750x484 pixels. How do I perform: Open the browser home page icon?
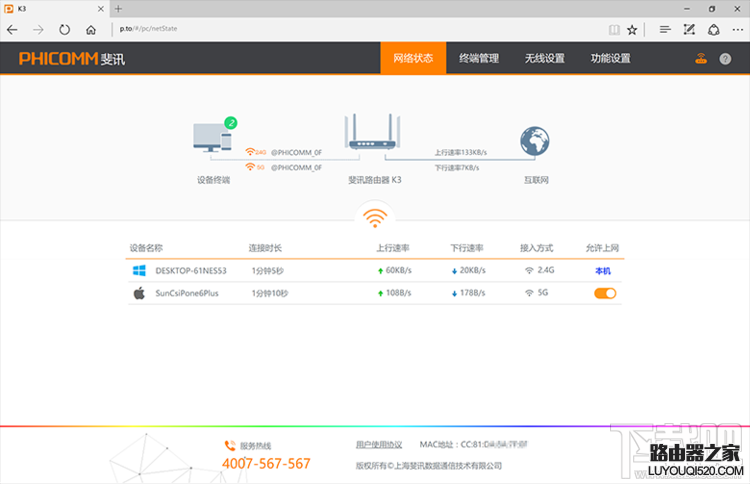coord(90,30)
